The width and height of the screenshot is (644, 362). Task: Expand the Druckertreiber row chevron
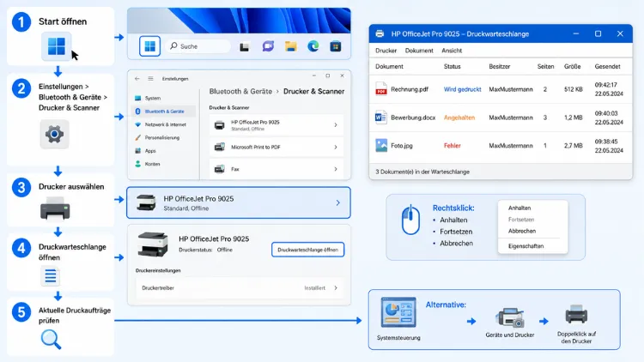click(x=336, y=287)
